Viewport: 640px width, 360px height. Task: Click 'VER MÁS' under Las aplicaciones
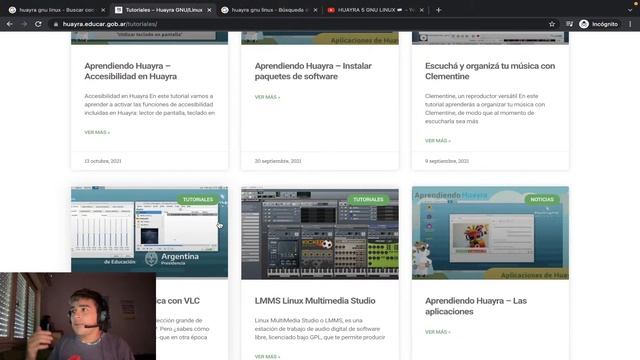coord(438,332)
